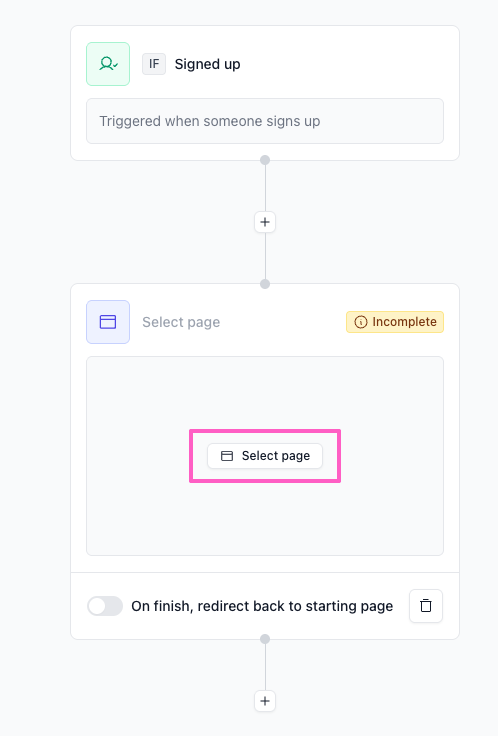Click the connector dot below the Signed up card
This screenshot has height=736, width=498.
[x=265, y=160]
